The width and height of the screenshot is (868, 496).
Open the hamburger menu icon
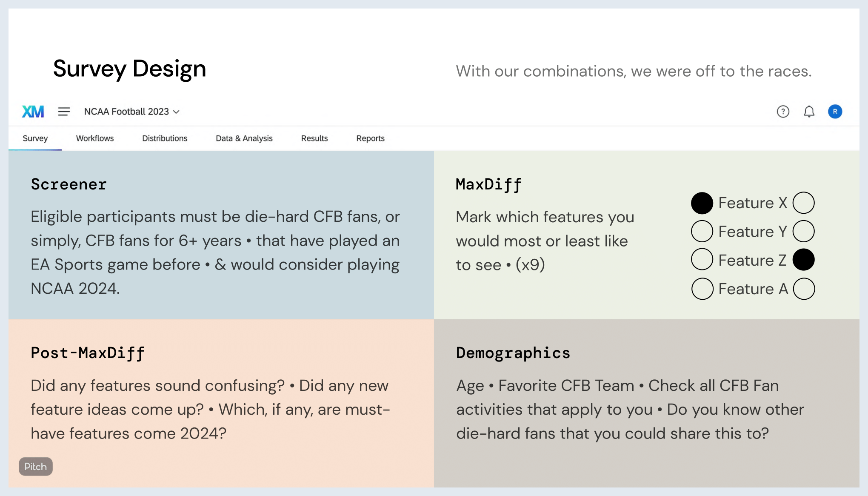[64, 112]
